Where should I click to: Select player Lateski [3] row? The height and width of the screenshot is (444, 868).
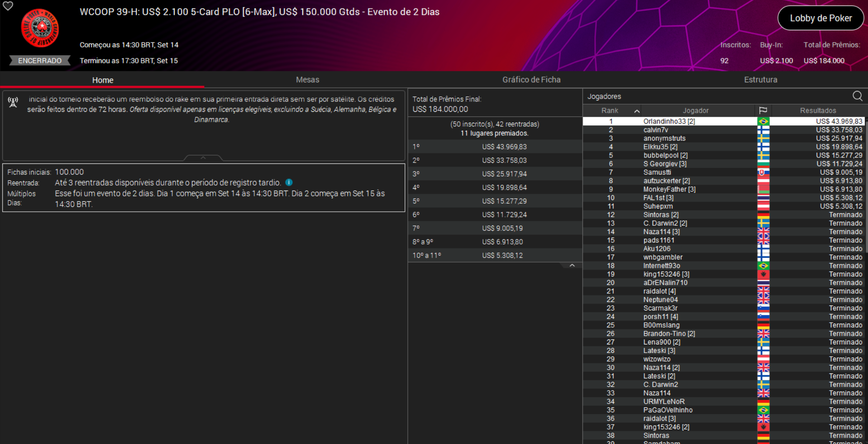point(724,350)
